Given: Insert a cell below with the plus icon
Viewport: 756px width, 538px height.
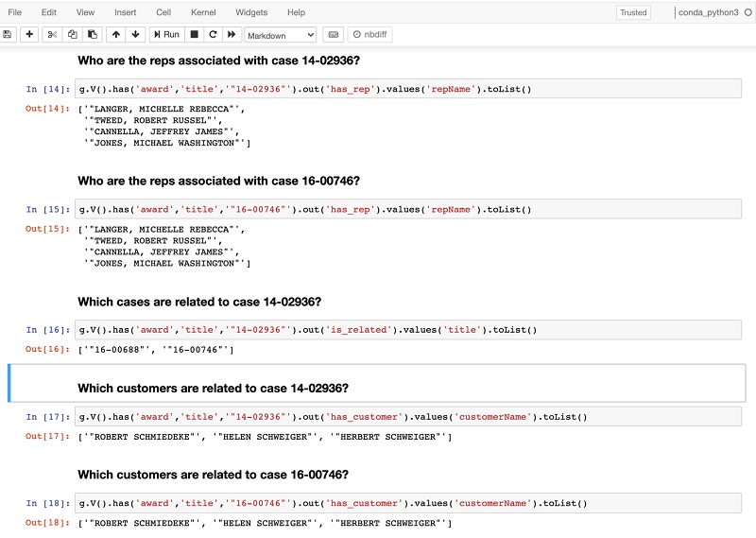Looking at the screenshot, I should [29, 34].
